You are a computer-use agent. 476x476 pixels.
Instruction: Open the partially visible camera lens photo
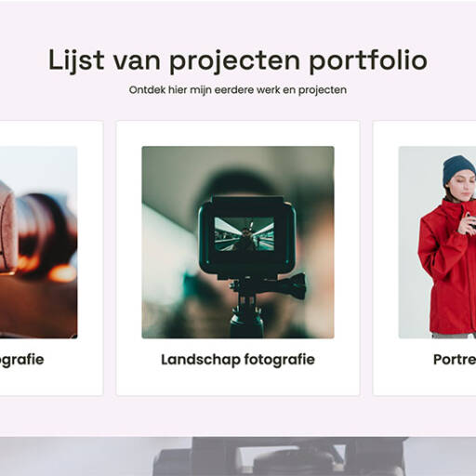point(38,242)
